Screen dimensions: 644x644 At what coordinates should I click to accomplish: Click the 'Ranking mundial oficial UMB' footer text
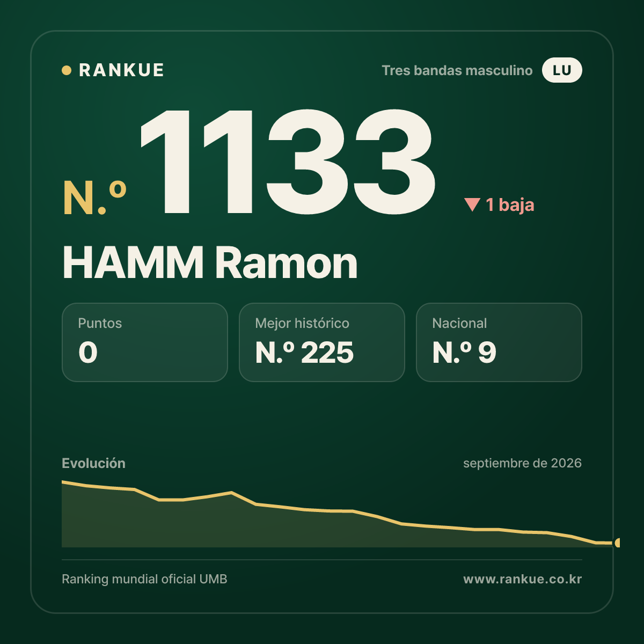click(144, 579)
